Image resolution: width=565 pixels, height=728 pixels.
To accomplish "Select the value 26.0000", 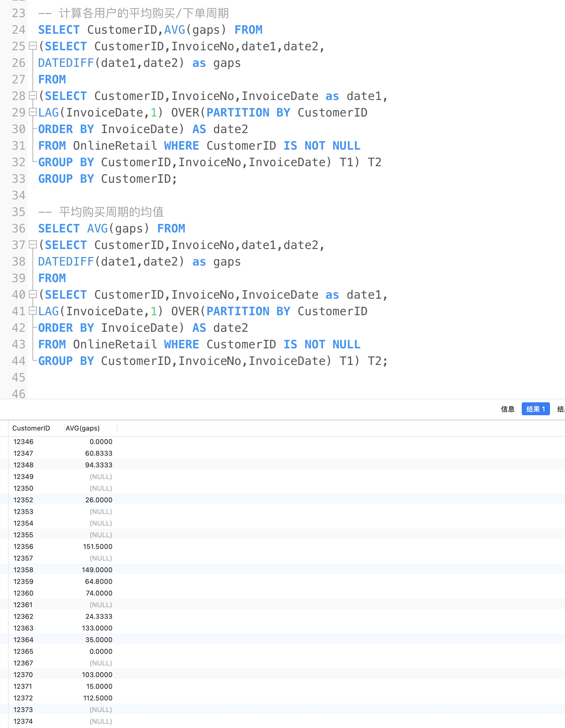I will pos(99,500).
